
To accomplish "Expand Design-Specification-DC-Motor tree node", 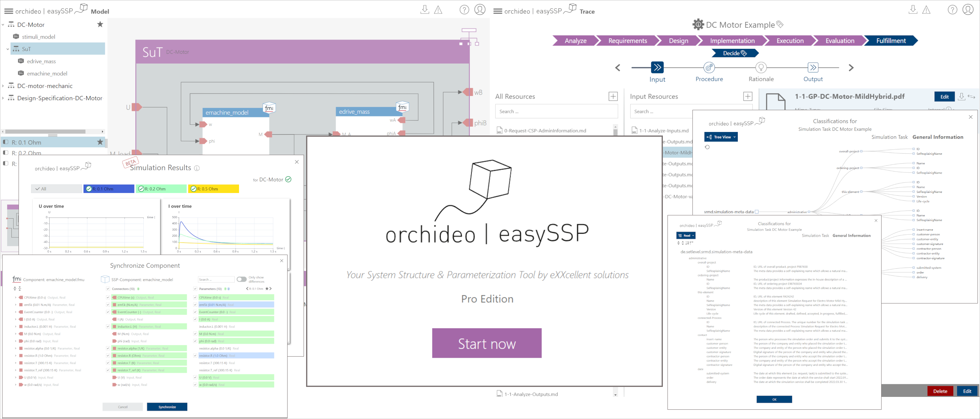I will click(x=3, y=98).
